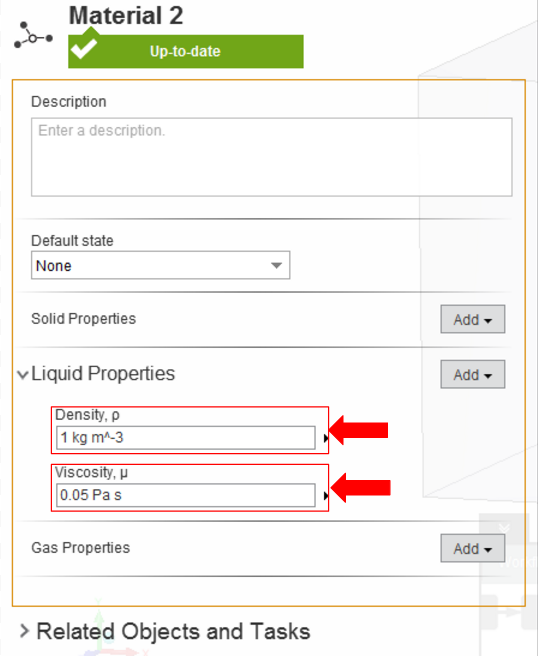Click the Related Objects and Tasks heading
Screen dimensions: 538x656
point(174,631)
